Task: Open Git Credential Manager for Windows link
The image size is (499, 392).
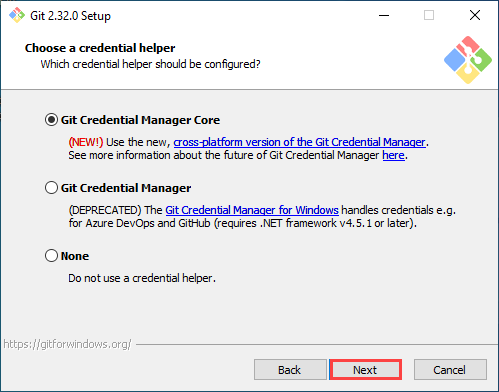Action: (x=252, y=210)
